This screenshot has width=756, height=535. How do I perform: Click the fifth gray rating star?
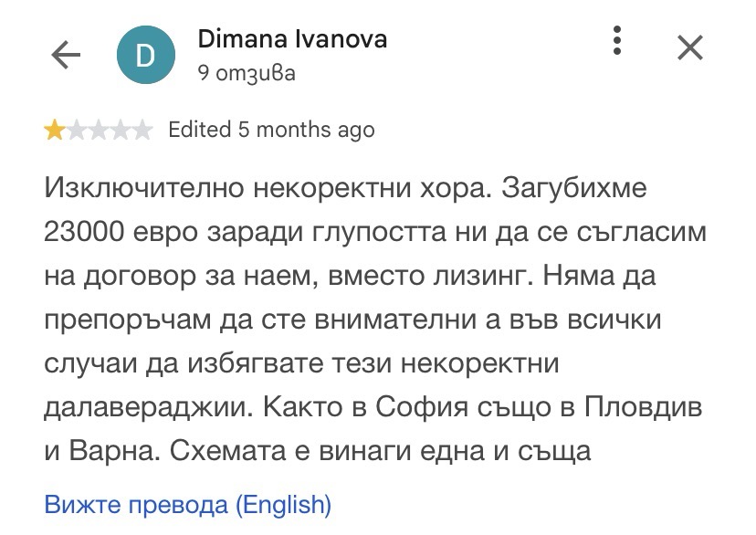(x=142, y=131)
